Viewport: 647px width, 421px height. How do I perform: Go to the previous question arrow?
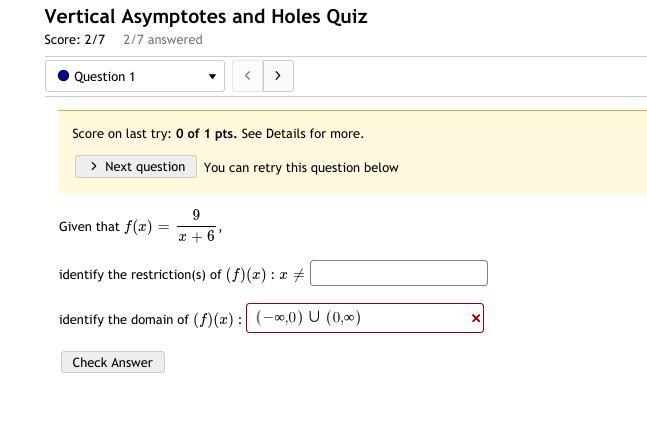point(248,76)
